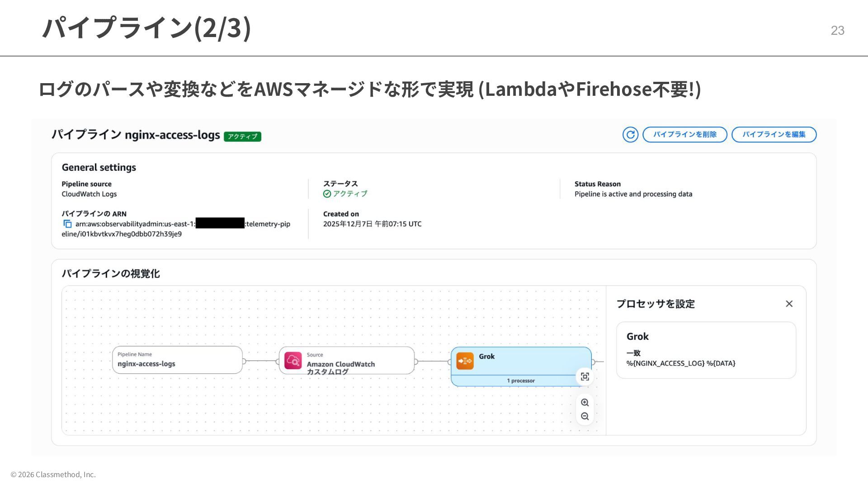Close the プロセッサを設定 panel

(789, 304)
